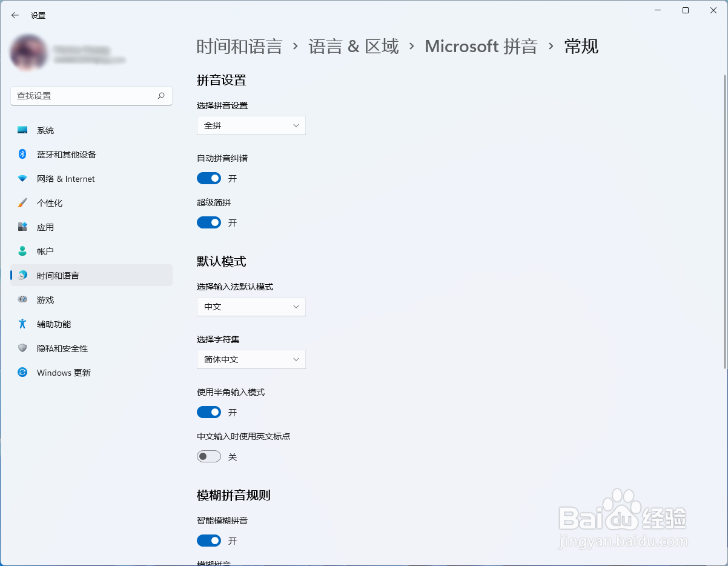Turn off 超级简拼

coord(209,222)
